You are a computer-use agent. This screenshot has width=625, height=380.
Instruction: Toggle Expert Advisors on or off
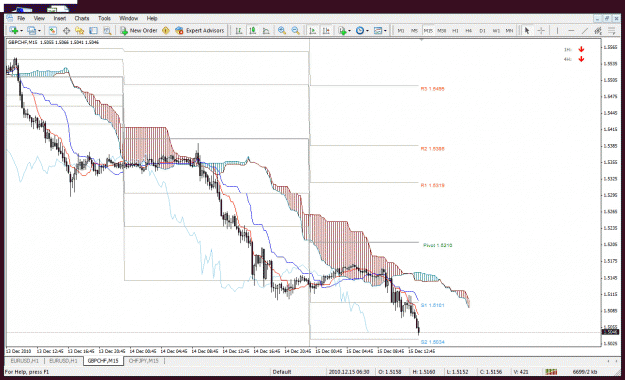pos(200,31)
